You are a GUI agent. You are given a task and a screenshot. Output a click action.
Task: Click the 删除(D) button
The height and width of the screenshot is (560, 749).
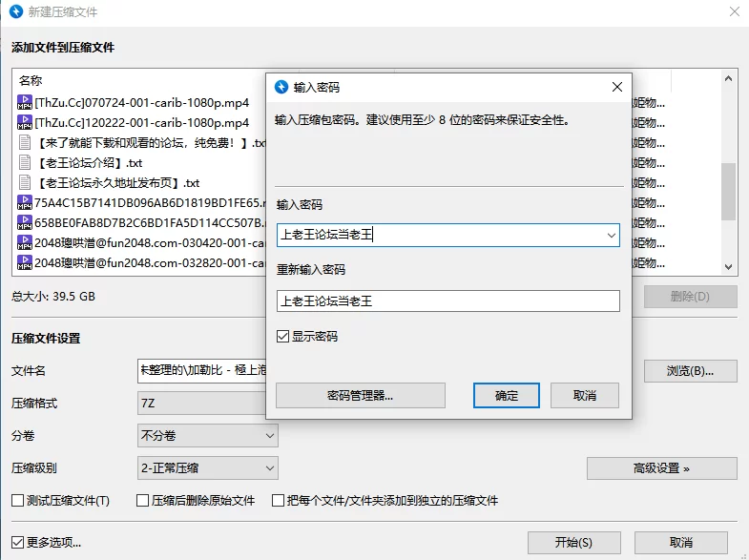(x=690, y=297)
